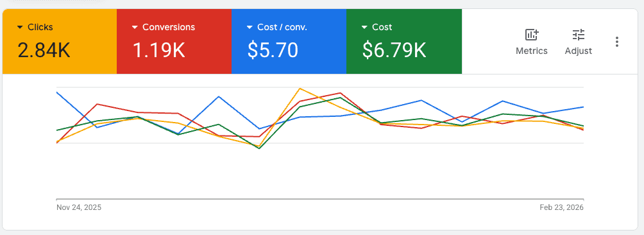This screenshot has width=644, height=235.
Task: Click the $5.70 cost per conversion value
Action: pos(273,50)
